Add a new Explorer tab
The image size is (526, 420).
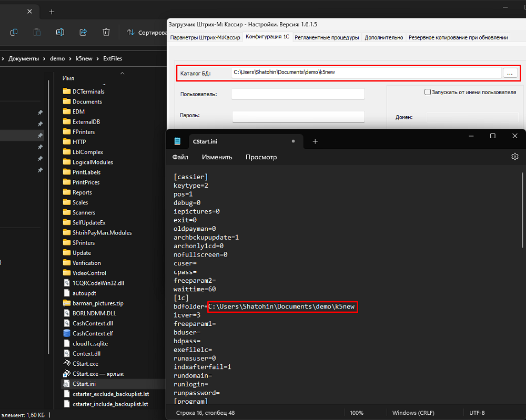point(52,12)
